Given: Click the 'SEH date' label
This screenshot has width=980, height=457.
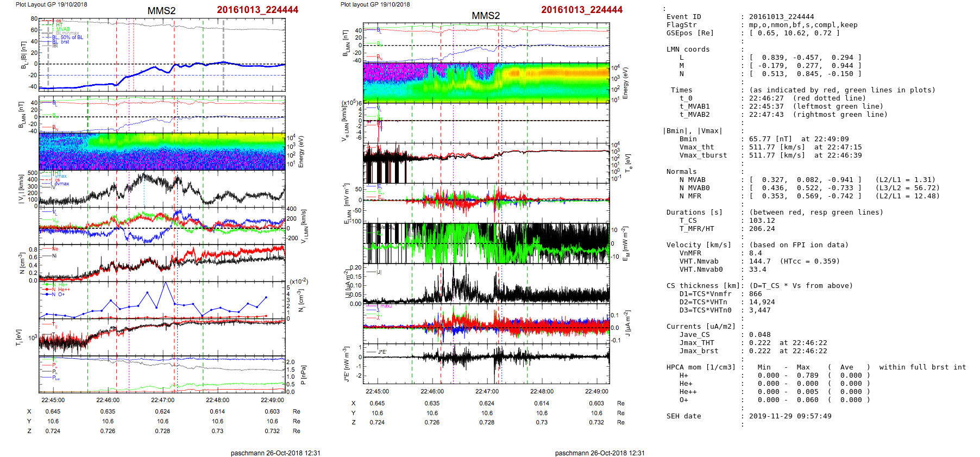Looking at the screenshot, I should click(683, 416).
